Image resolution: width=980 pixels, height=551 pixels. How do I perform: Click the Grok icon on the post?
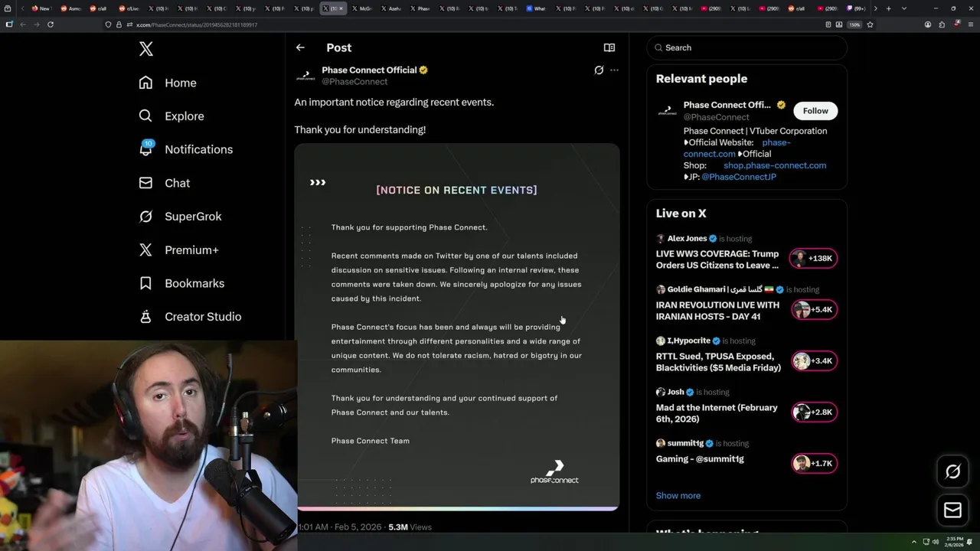pos(599,70)
